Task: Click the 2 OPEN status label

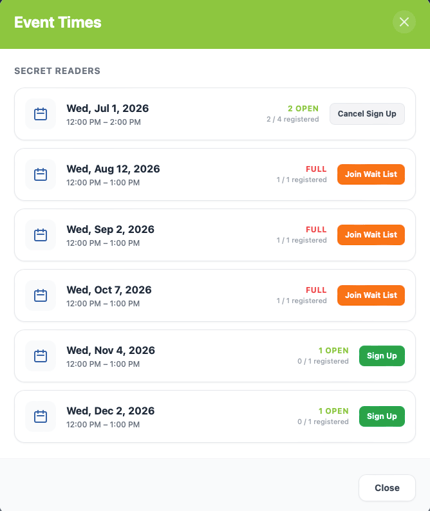Action: pos(303,109)
